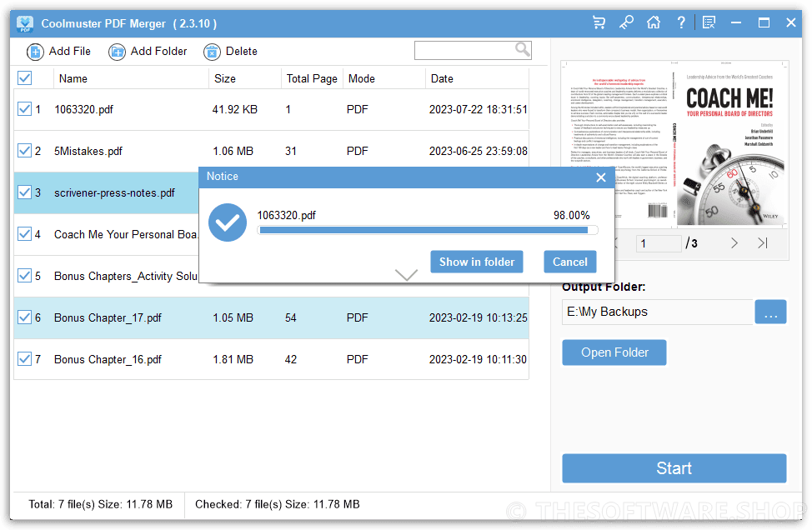Select the 5Mistakes.pdf file name

point(88,151)
